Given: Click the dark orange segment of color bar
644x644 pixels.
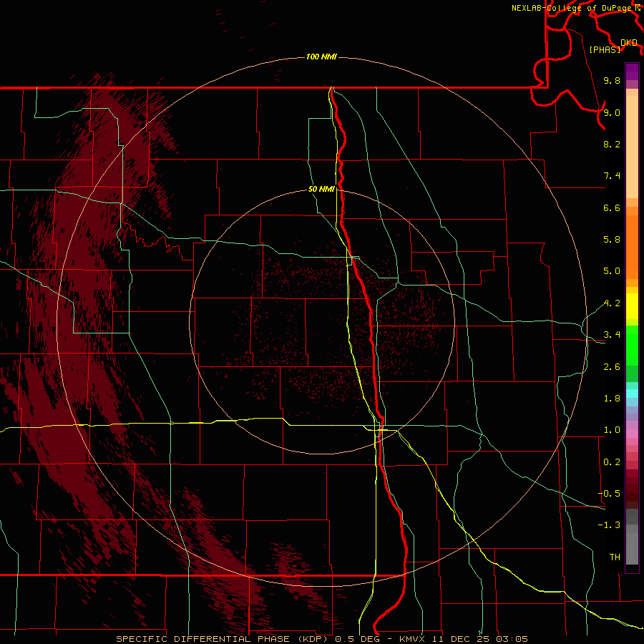Looking at the screenshot, I should (x=632, y=246).
